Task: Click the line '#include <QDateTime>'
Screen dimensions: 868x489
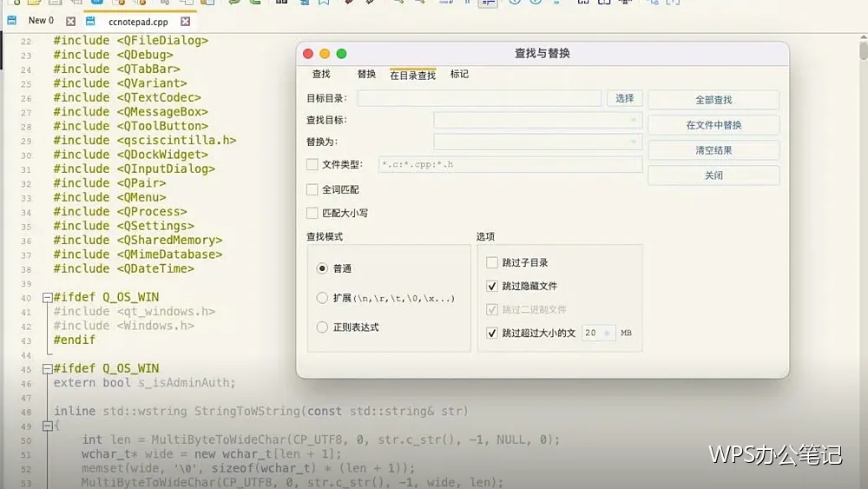Action: coord(124,268)
